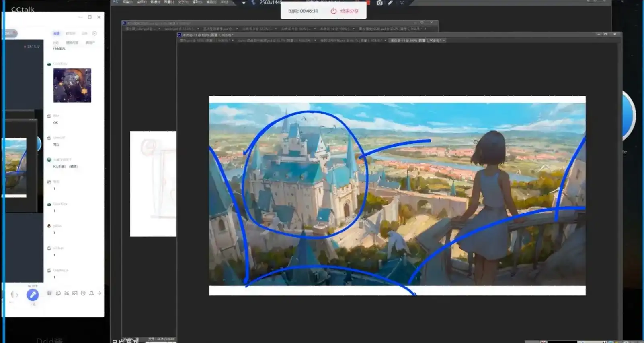This screenshot has height=343, width=644.
Task: Click the right arrow icon in chat toolbar
Action: 99,293
